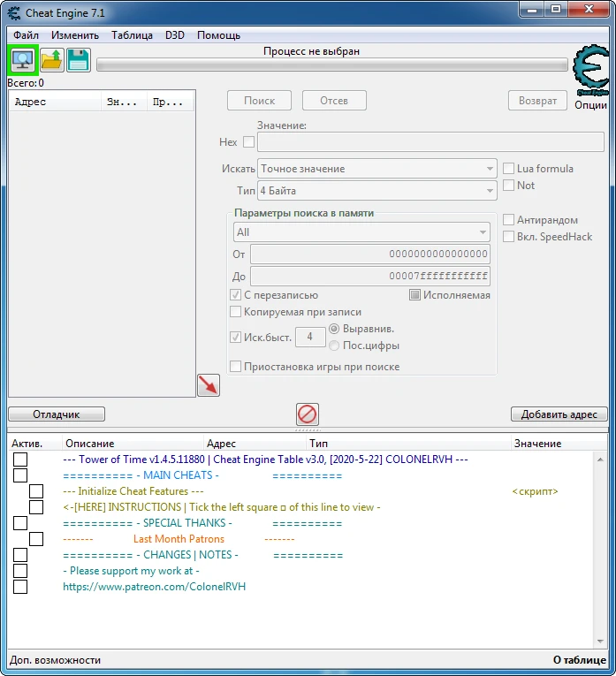Toggle the Исполняемая checkbox
This screenshot has width=616, height=676.
point(414,295)
